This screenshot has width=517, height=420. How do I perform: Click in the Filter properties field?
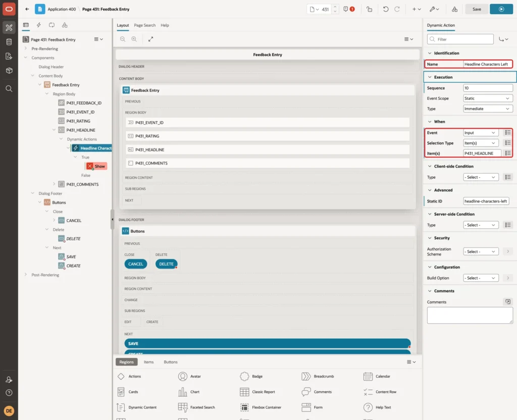pyautogui.click(x=460, y=39)
